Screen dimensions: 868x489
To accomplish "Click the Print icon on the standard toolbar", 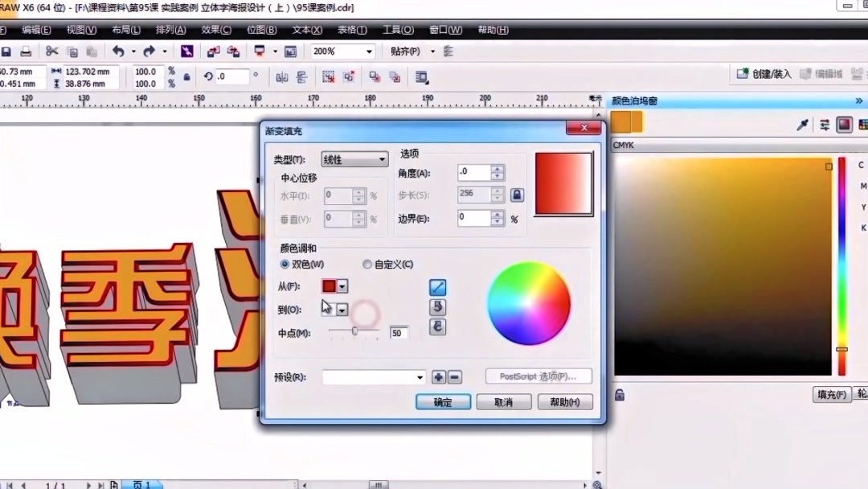I will point(25,51).
